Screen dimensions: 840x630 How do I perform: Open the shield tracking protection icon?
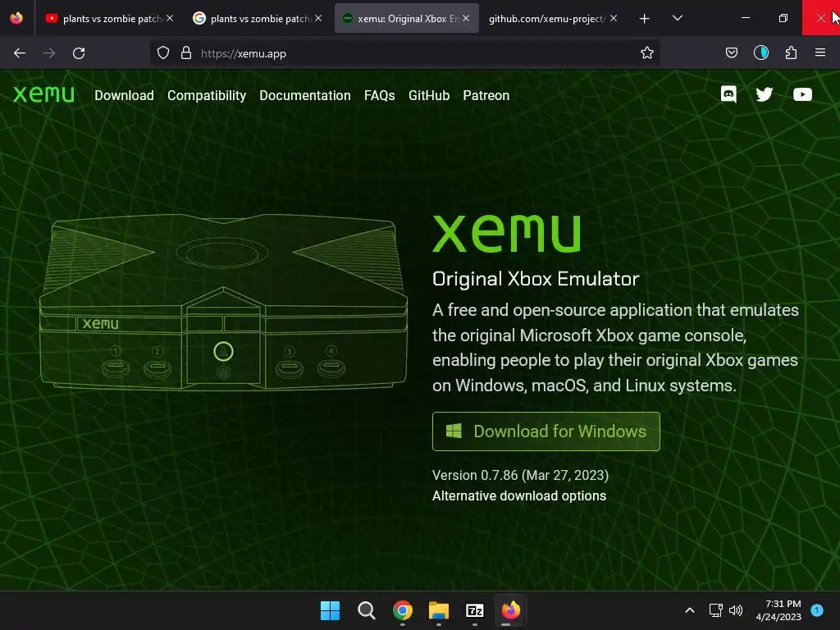[x=163, y=52]
